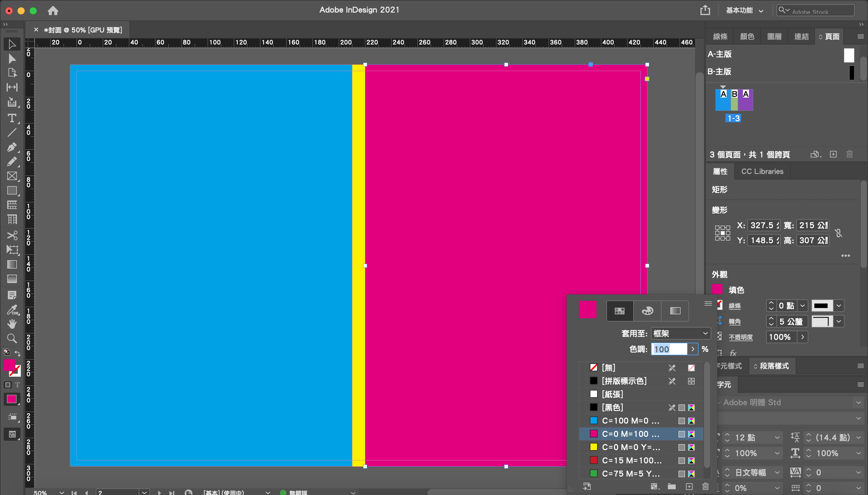Select the Type tool
Image resolution: width=868 pixels, height=495 pixels.
(x=12, y=118)
